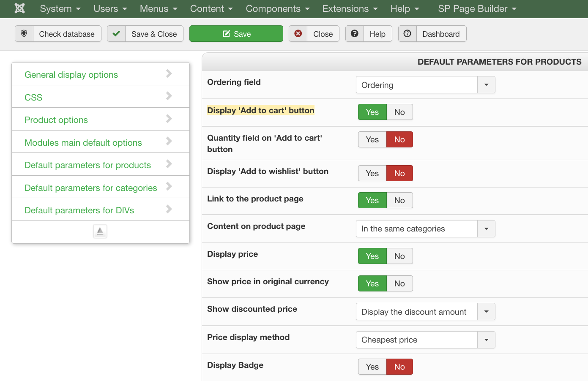Open the SP Page Builder menu
Viewport: 588px width, 381px height.
click(x=477, y=9)
